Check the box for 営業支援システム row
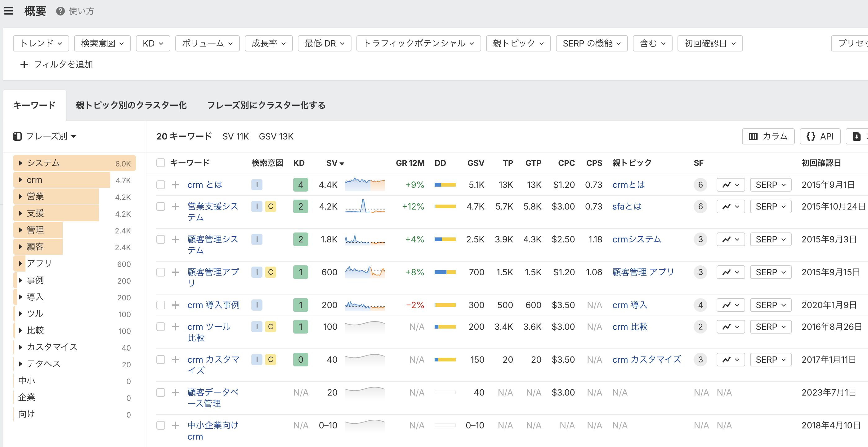This screenshot has height=447, width=868. click(161, 206)
